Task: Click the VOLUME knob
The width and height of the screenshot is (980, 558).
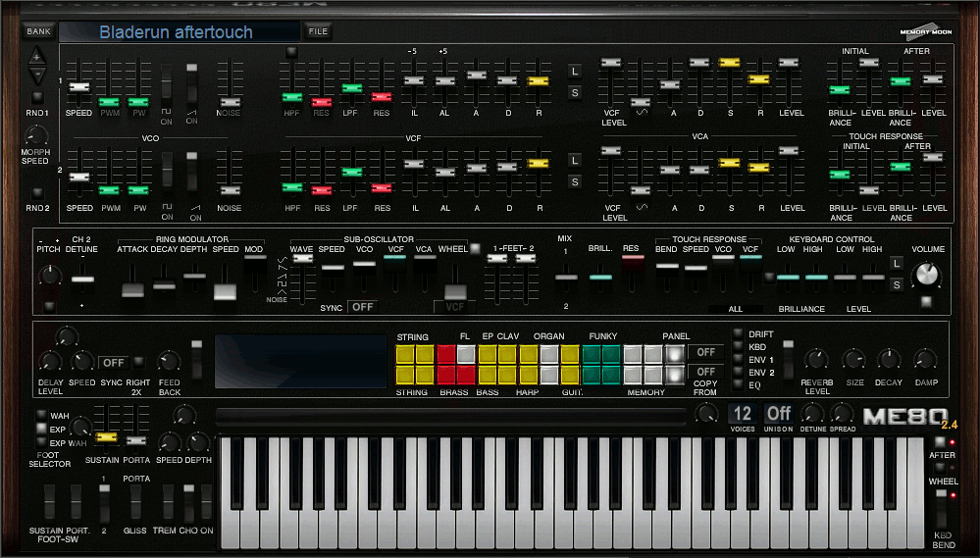Action: [x=924, y=277]
